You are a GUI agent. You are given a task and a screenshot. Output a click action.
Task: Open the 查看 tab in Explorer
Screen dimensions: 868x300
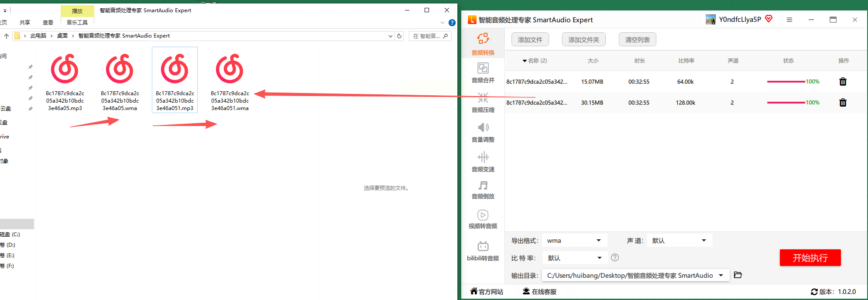pyautogui.click(x=48, y=22)
